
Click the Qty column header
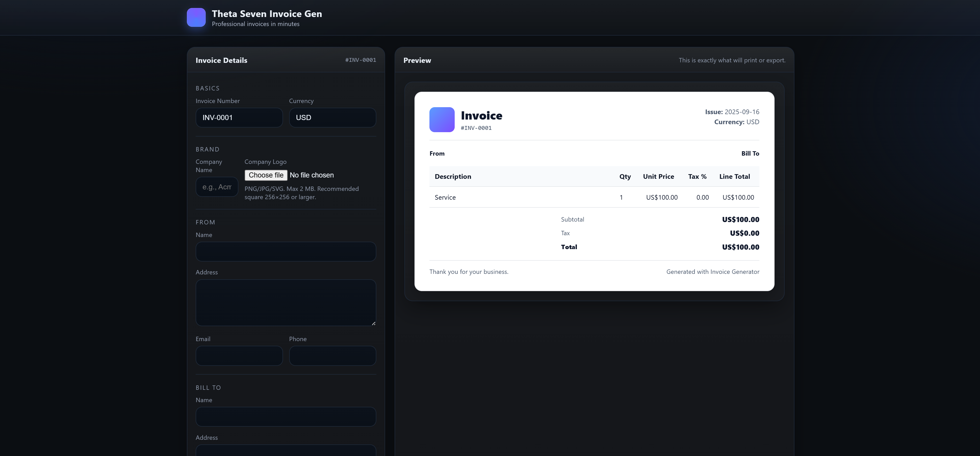click(x=625, y=176)
